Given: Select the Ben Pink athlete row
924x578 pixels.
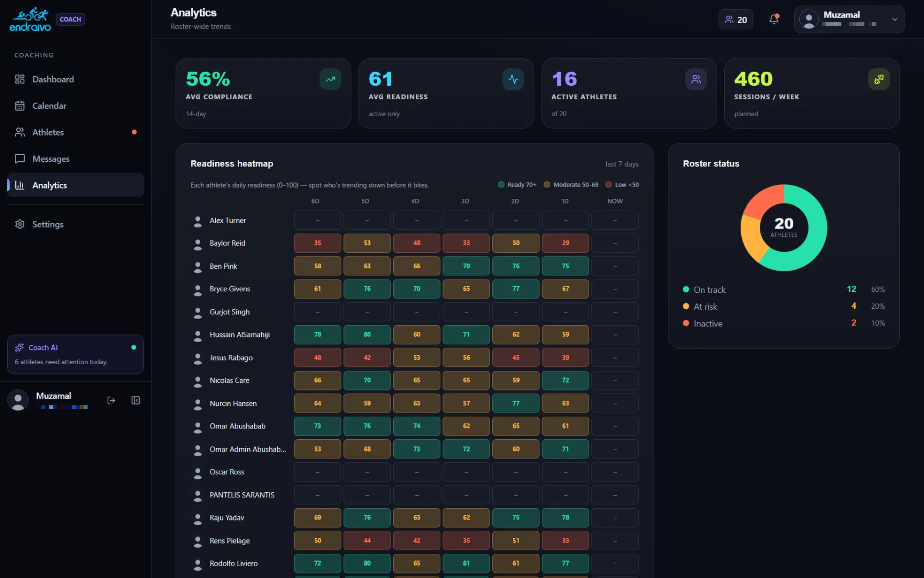Looking at the screenshot, I should coord(414,266).
